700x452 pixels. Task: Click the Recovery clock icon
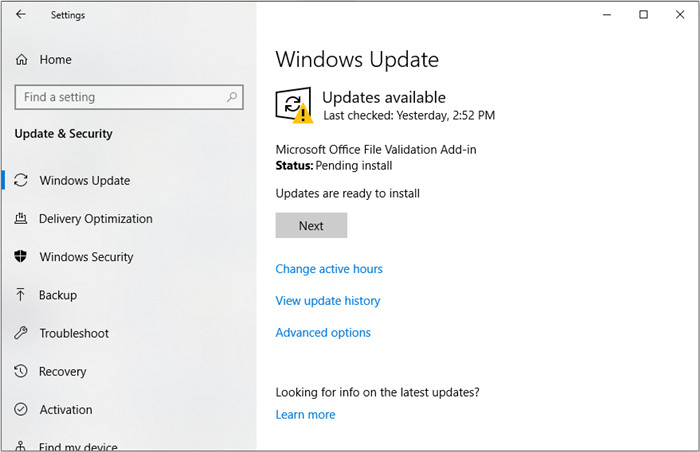(21, 371)
